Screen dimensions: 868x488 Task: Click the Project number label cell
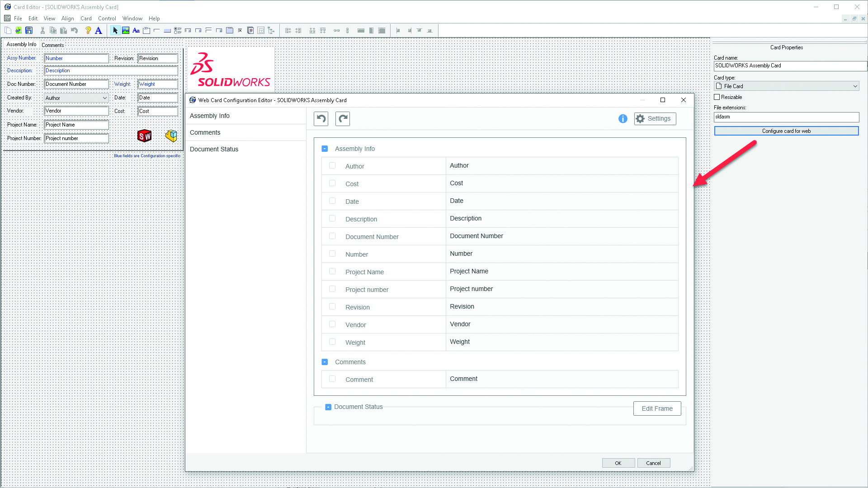click(384, 289)
